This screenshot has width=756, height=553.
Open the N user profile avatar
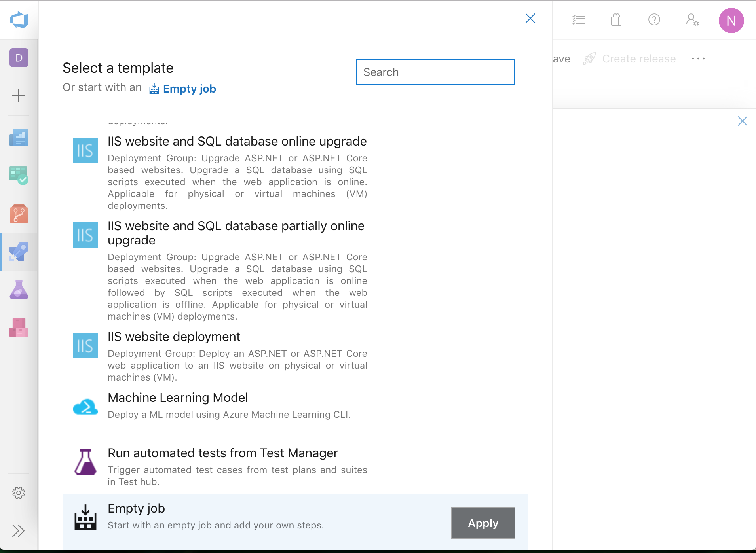pos(731,21)
